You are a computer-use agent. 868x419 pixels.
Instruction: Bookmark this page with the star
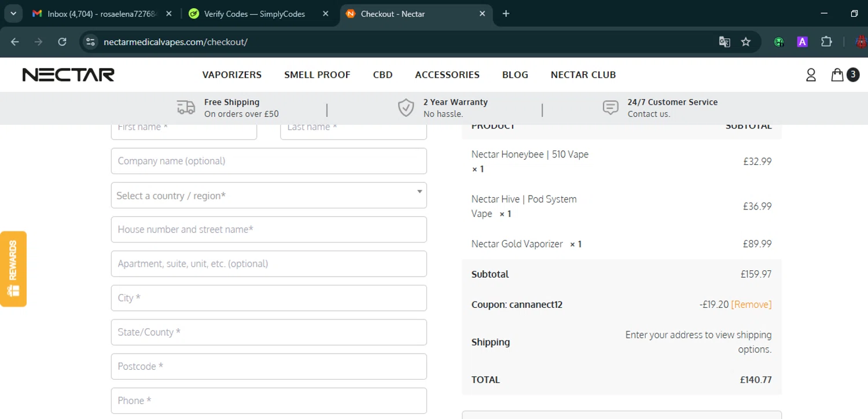pyautogui.click(x=746, y=42)
